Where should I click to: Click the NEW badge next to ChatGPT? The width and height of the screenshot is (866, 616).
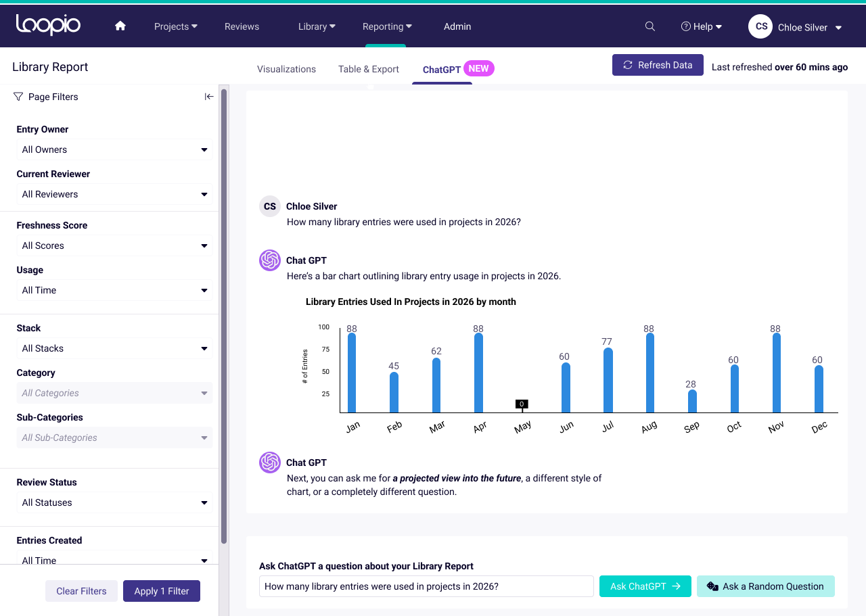tap(479, 68)
